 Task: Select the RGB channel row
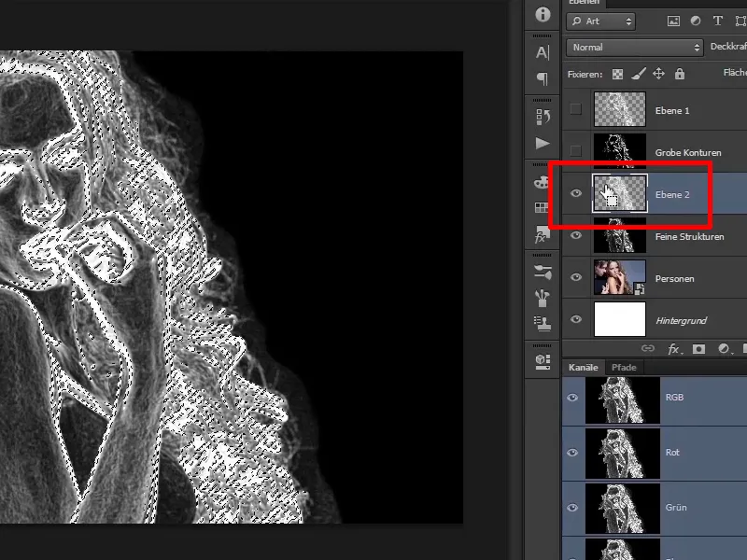coord(655,400)
